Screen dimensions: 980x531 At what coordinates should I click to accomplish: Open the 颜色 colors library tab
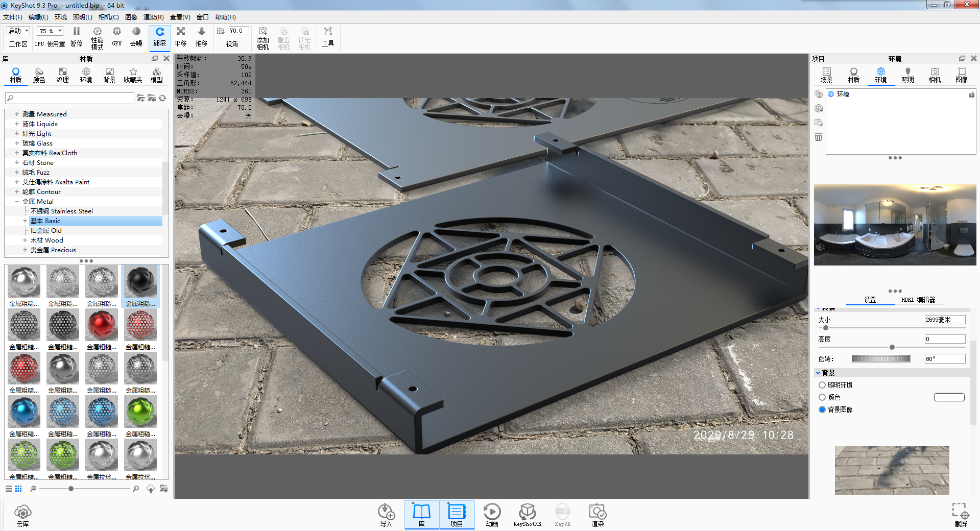click(39, 75)
